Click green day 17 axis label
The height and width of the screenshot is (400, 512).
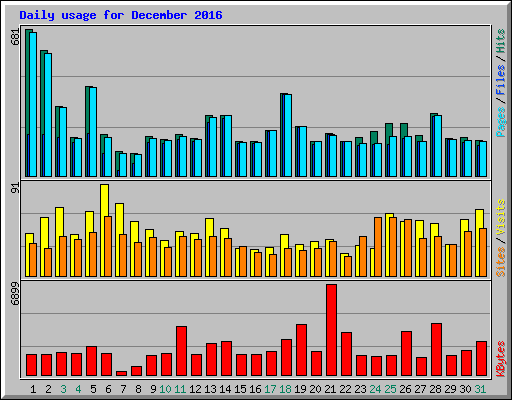pyautogui.click(x=270, y=389)
